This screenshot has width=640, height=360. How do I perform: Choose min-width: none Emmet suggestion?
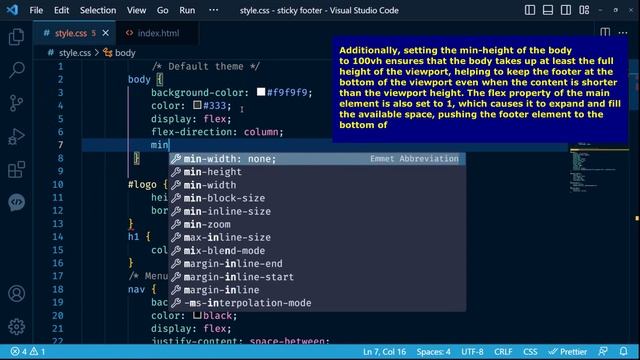click(317, 159)
